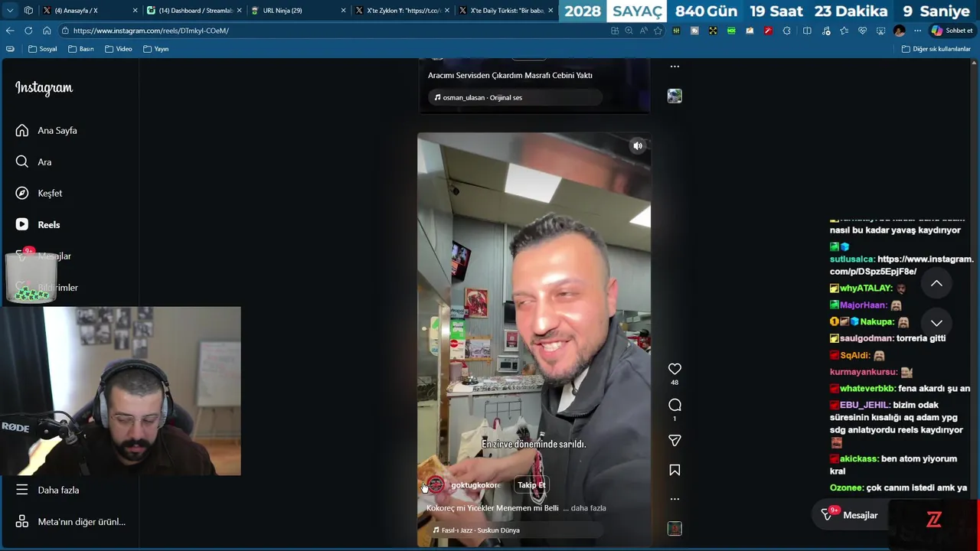
Task: Open Meta'nın diğer ürünleri grid icon
Action: pyautogui.click(x=22, y=522)
